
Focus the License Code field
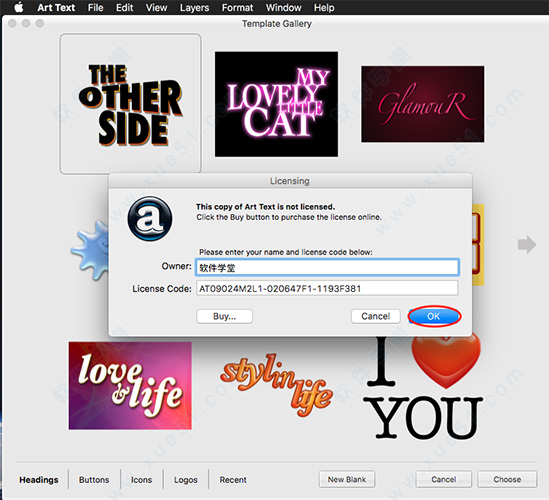(x=327, y=288)
